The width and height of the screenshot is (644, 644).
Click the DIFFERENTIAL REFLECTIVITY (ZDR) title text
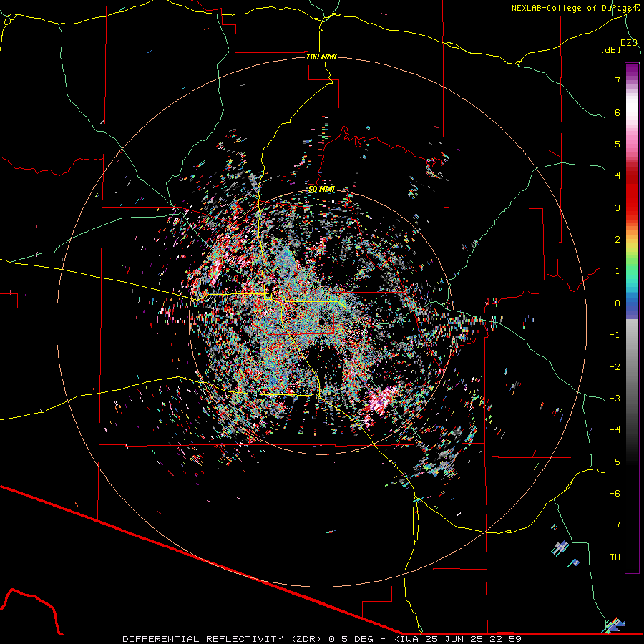pyautogui.click(x=223, y=639)
